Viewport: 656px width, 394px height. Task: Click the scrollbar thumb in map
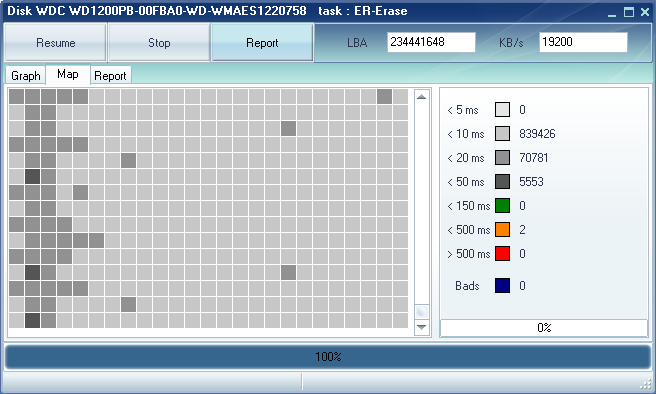(422, 312)
